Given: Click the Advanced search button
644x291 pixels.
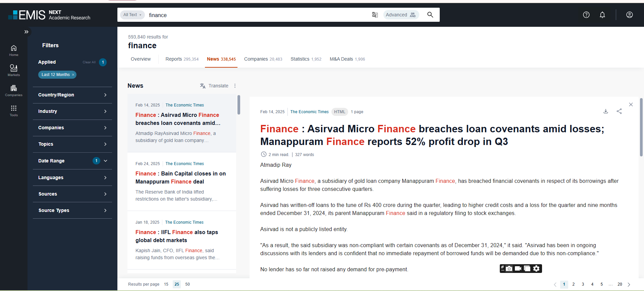Looking at the screenshot, I should (401, 15).
